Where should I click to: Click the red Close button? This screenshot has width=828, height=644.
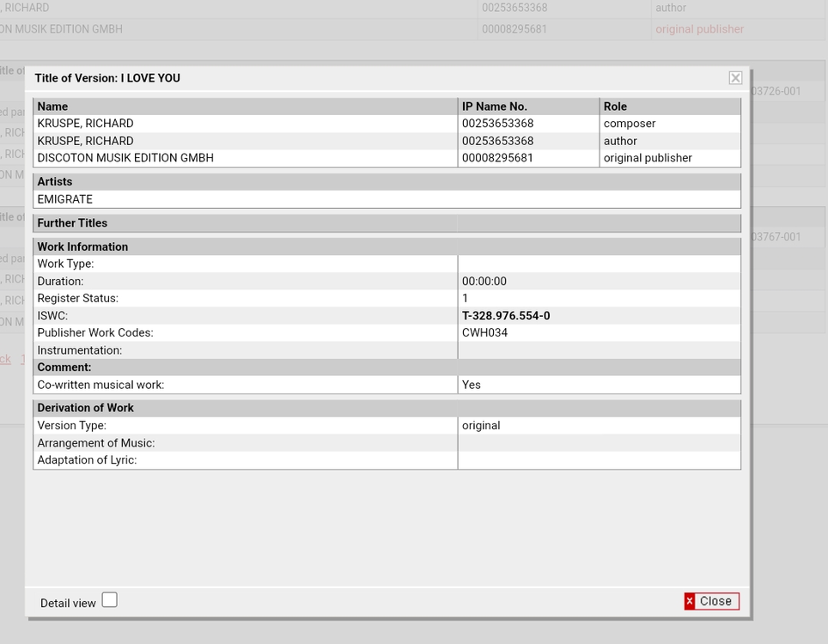click(711, 601)
